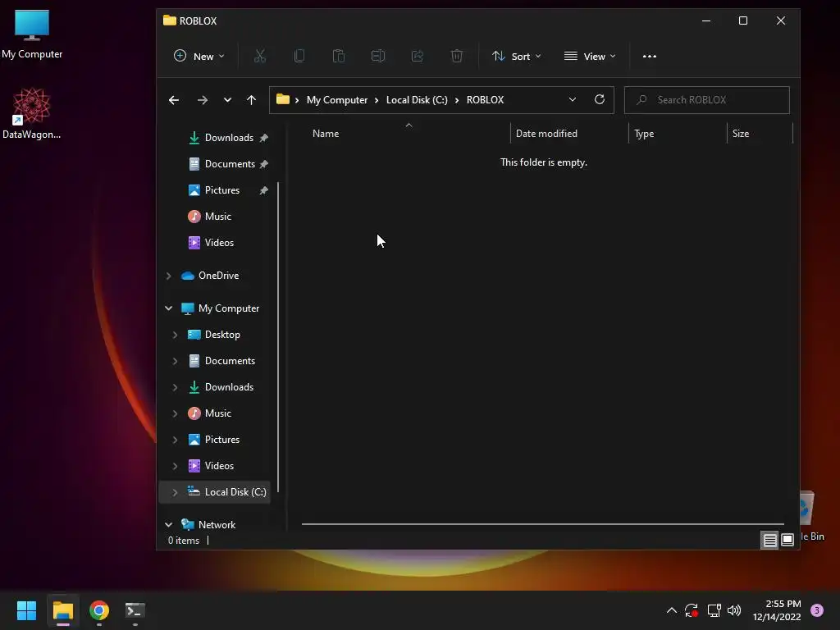Click File Explorer on taskbar
This screenshot has width=840, height=630.
pyautogui.click(x=62, y=610)
